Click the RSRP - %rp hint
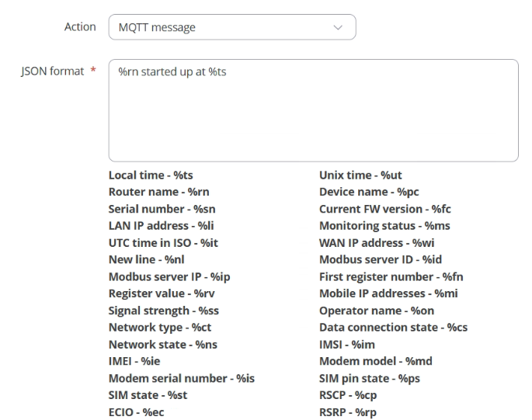Screen dimensions: 532x420 pos(348,412)
